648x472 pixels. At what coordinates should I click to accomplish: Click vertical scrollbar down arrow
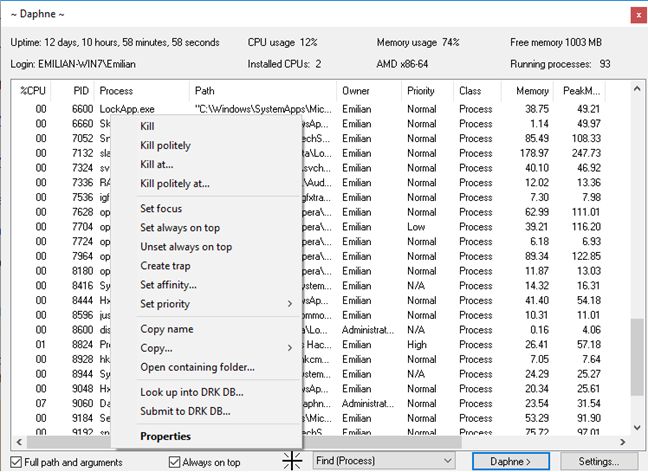[x=637, y=427]
